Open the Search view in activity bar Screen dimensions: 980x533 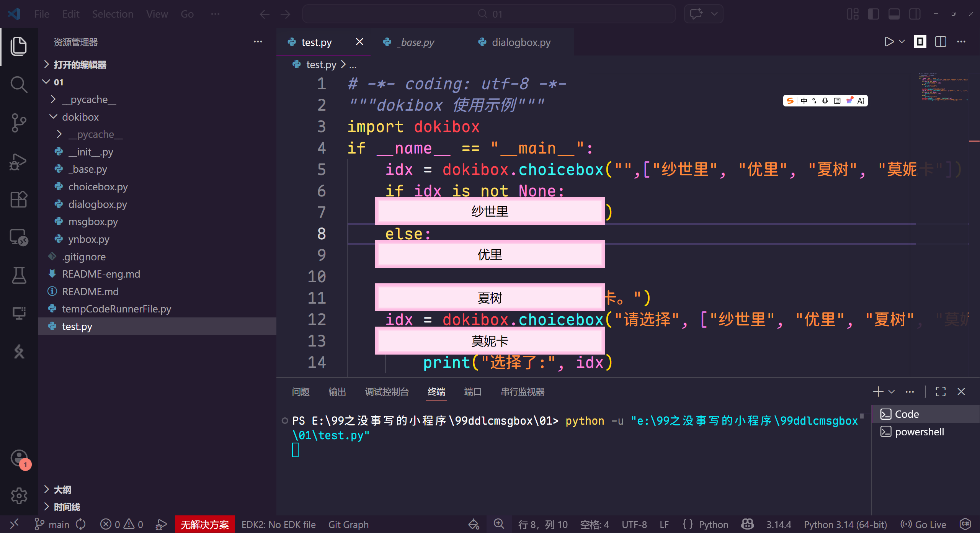coord(19,85)
